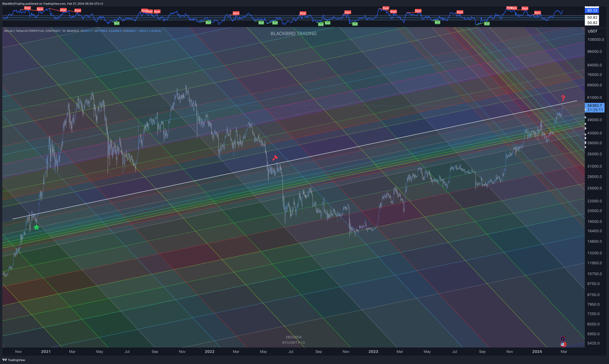The height and width of the screenshot is (364, 609).
Task: Click the open value O54511.7
Action: (x=87, y=31)
